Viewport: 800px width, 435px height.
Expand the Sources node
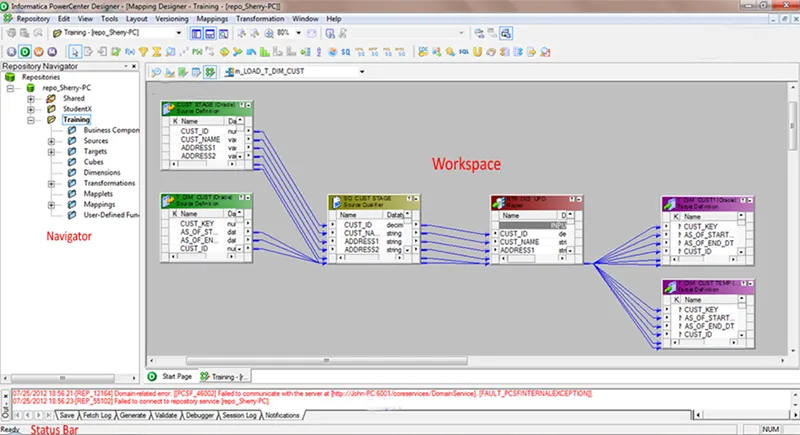pyautogui.click(x=51, y=141)
